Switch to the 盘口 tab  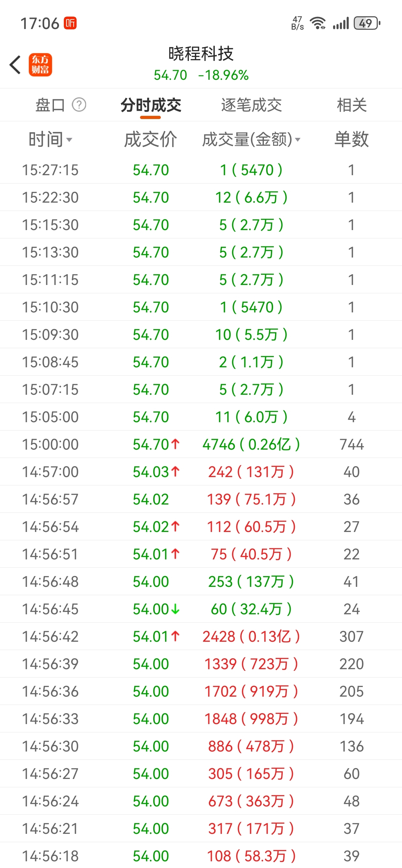point(50,105)
